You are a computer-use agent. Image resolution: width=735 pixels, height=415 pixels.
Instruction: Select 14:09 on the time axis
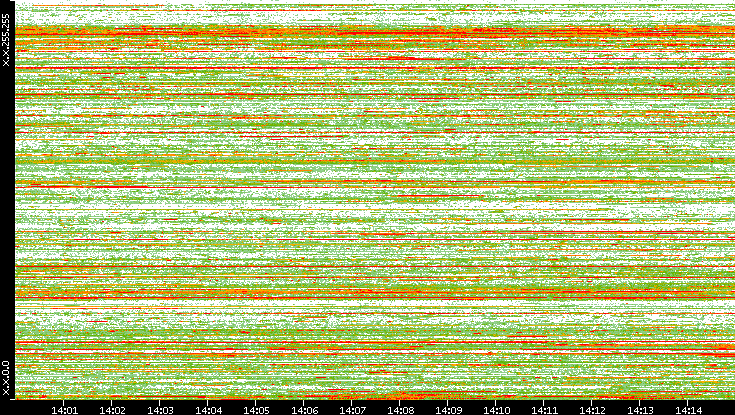(x=449, y=409)
